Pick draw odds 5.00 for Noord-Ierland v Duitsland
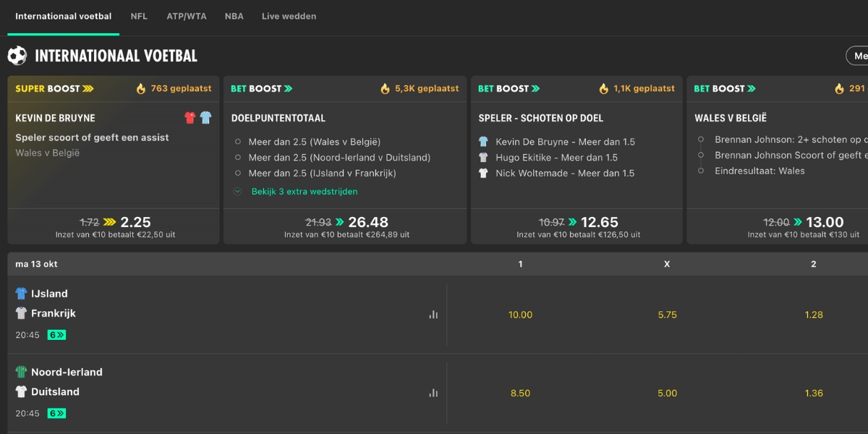 (x=667, y=393)
